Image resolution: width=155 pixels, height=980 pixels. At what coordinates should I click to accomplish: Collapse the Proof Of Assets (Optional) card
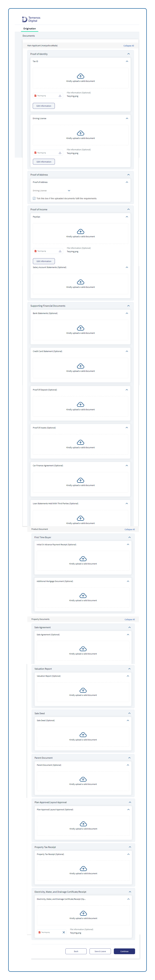click(127, 428)
